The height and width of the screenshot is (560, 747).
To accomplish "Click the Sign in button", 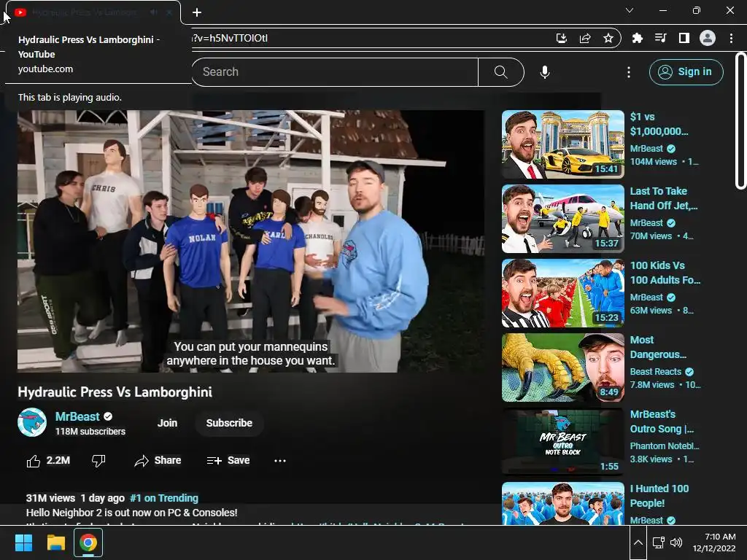I will pyautogui.click(x=686, y=72).
